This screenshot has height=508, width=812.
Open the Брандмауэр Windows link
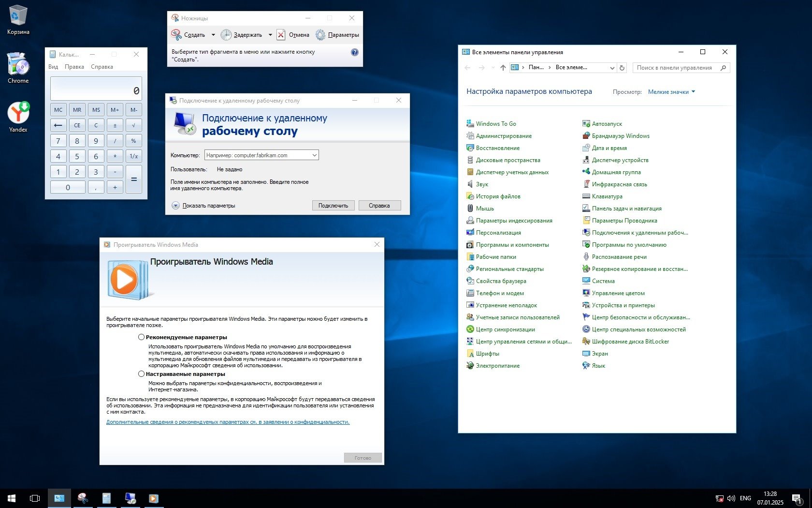[x=620, y=136]
